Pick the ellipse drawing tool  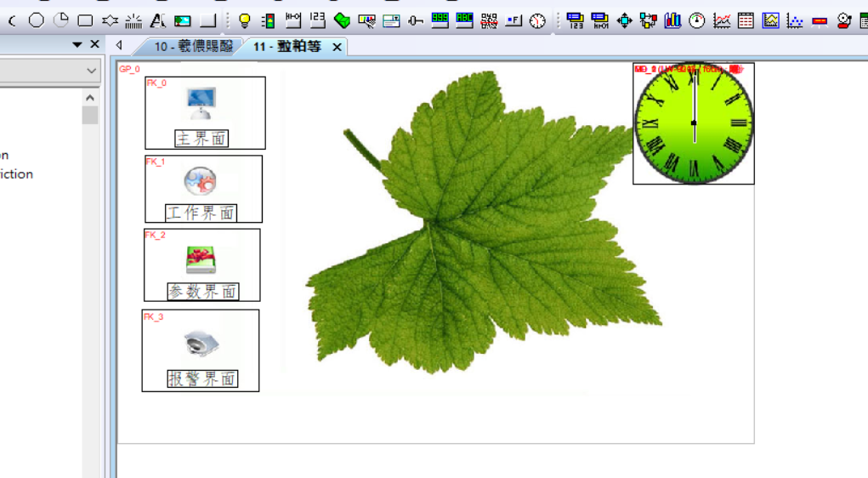pyautogui.click(x=37, y=20)
